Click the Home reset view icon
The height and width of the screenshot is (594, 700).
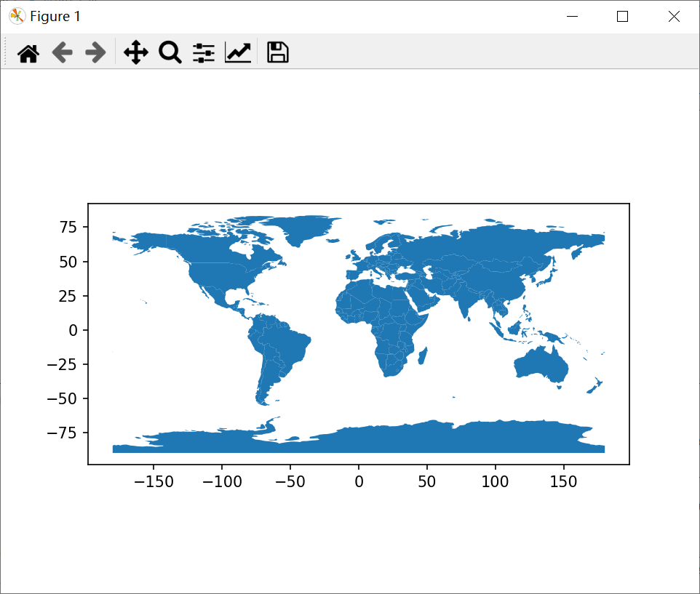pos(28,53)
